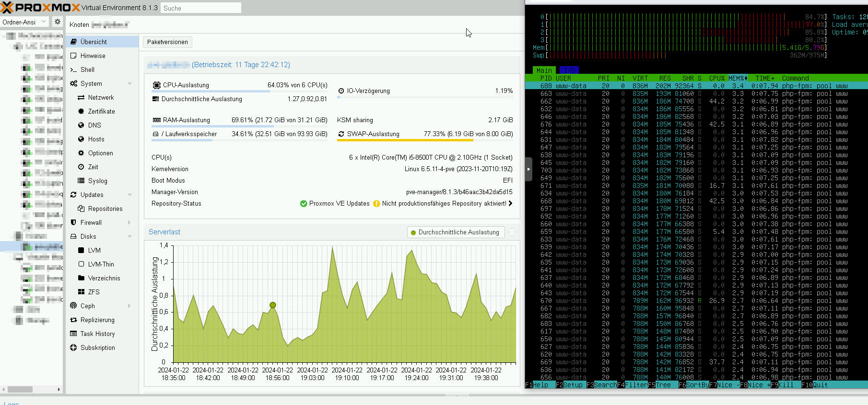This screenshot has width=868, height=405.
Task: Expand the Ceph submenu arrow
Action: tap(129, 306)
